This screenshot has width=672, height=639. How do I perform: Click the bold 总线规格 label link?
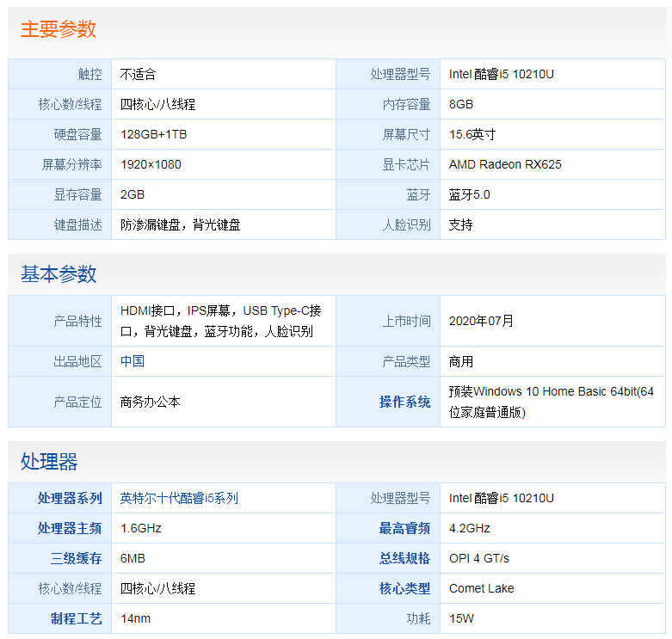[x=404, y=558]
